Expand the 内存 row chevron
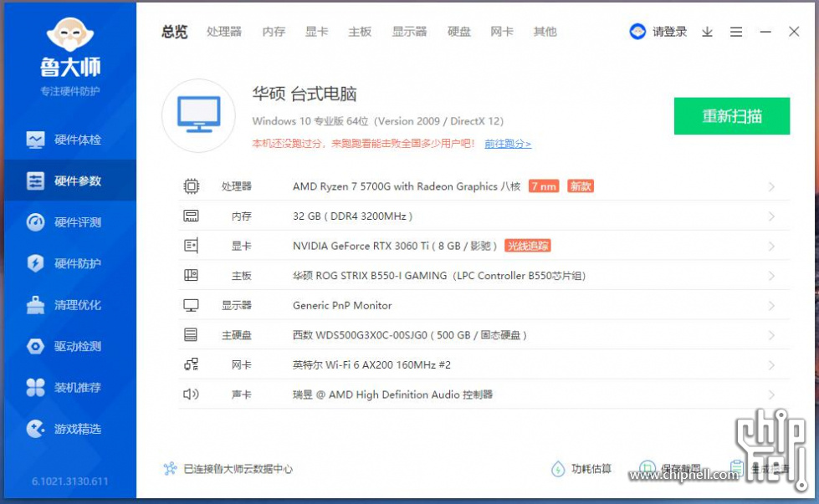The height and width of the screenshot is (504, 819). pos(771,216)
